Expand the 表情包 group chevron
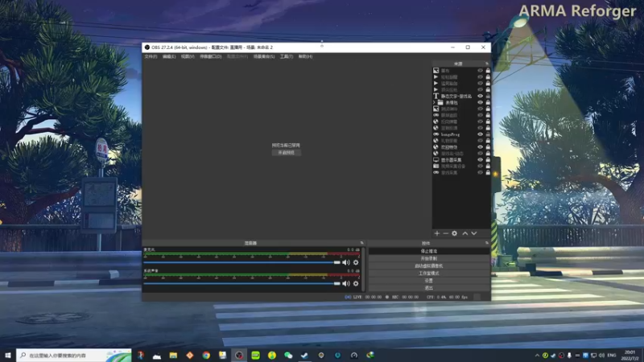The width and height of the screenshot is (644, 362). coord(435,103)
